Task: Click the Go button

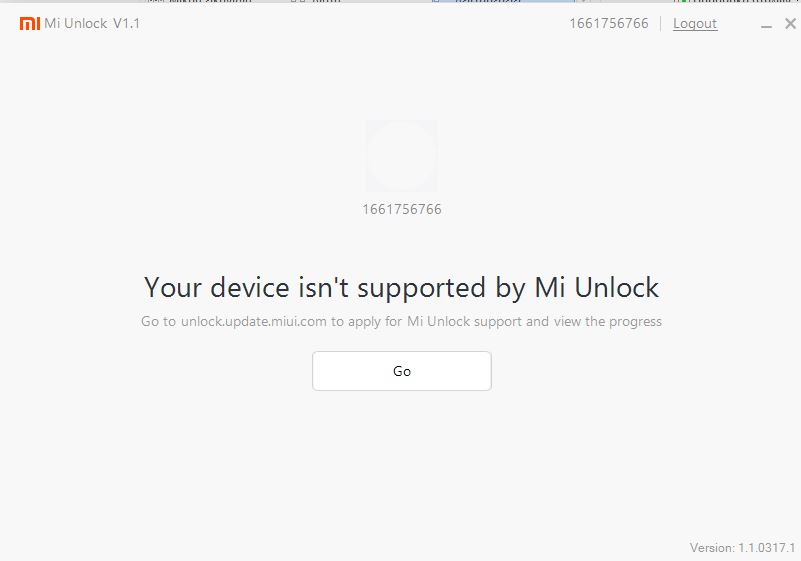Action: (402, 371)
